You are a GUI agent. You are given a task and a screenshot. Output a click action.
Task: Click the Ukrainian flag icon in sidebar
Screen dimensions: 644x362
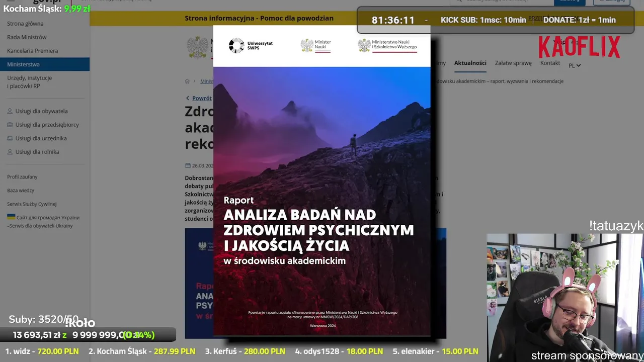click(x=11, y=217)
